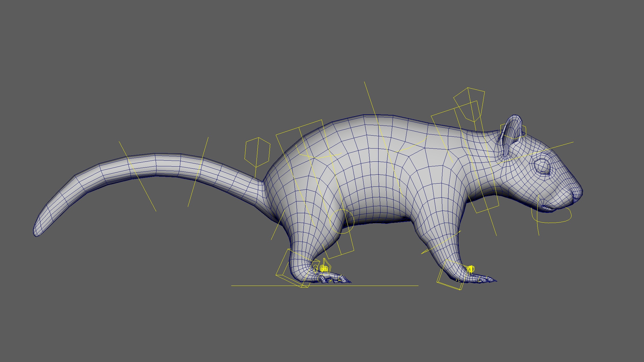Select the small yellow control on the ear

513,132
